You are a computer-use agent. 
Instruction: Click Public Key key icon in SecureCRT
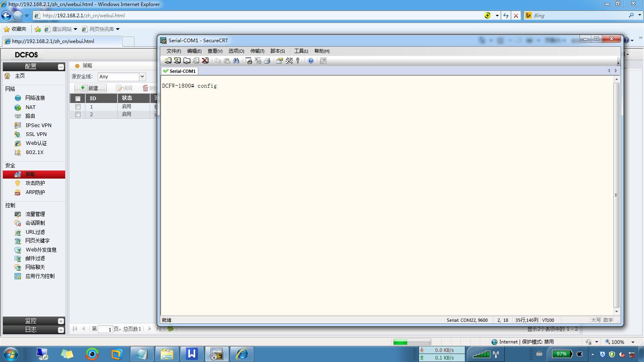pyautogui.click(x=298, y=61)
